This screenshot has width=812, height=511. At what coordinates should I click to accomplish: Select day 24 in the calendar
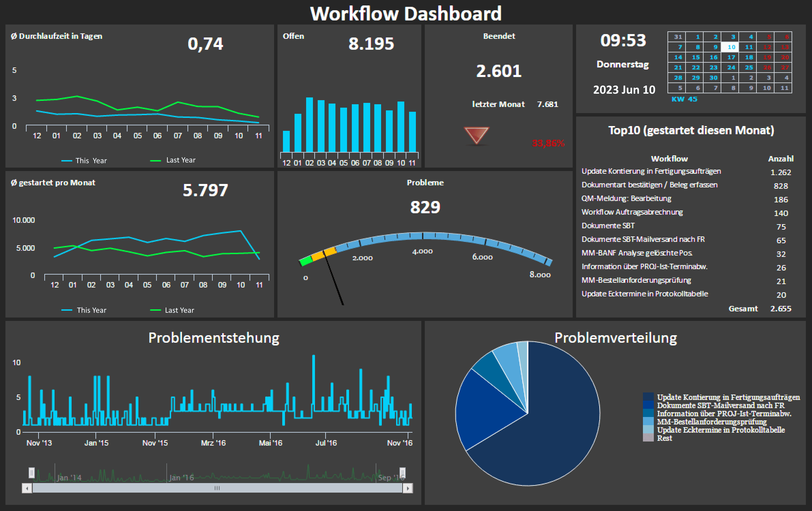(731, 67)
